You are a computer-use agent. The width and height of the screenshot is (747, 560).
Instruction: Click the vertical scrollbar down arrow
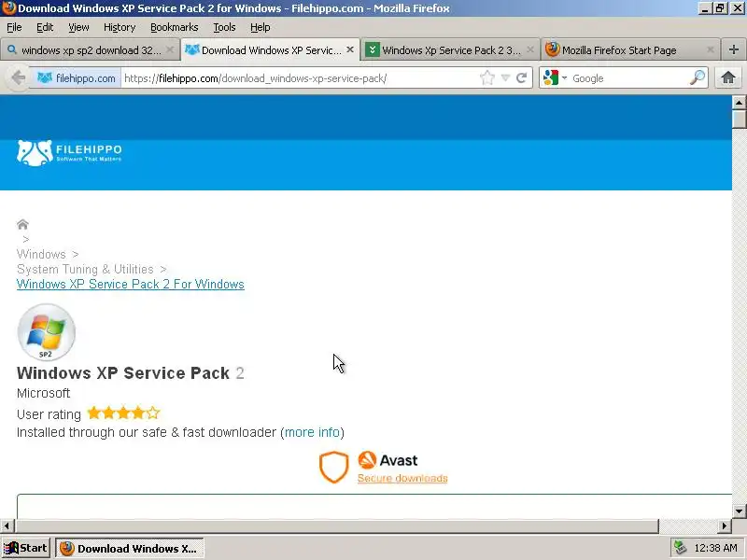739,511
